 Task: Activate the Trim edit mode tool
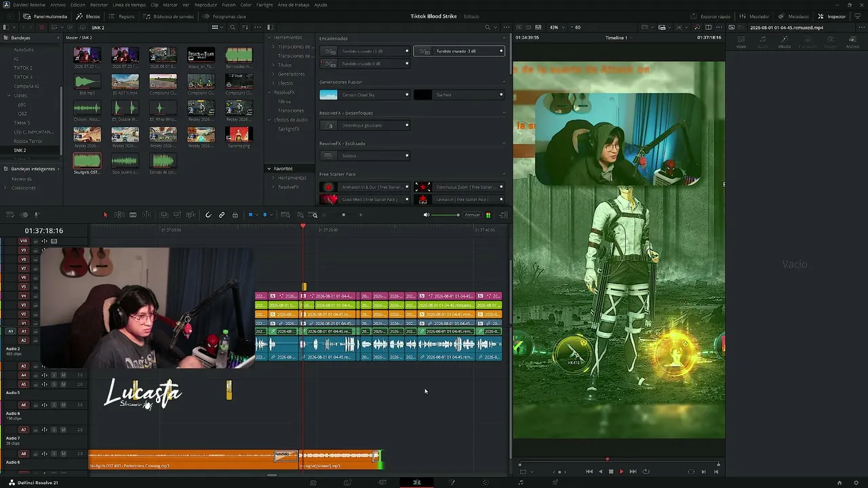point(119,215)
